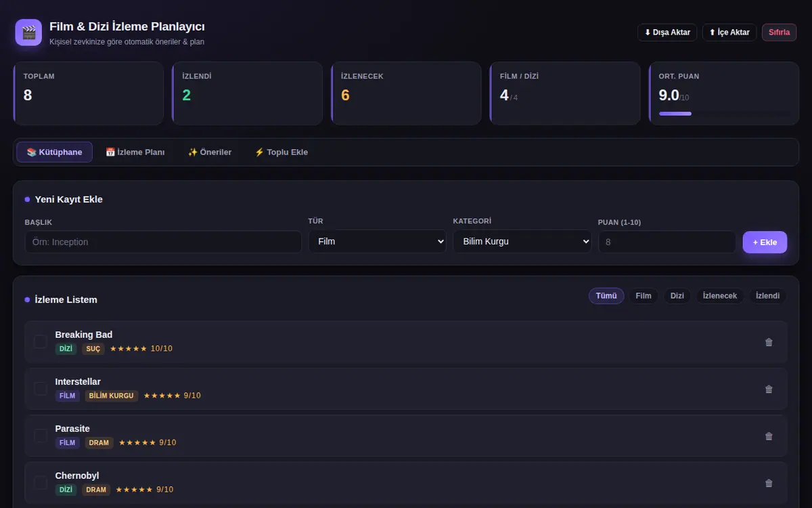The height and width of the screenshot is (508, 812).
Task: Show all entries with the Tümü filter
Action: tap(606, 296)
